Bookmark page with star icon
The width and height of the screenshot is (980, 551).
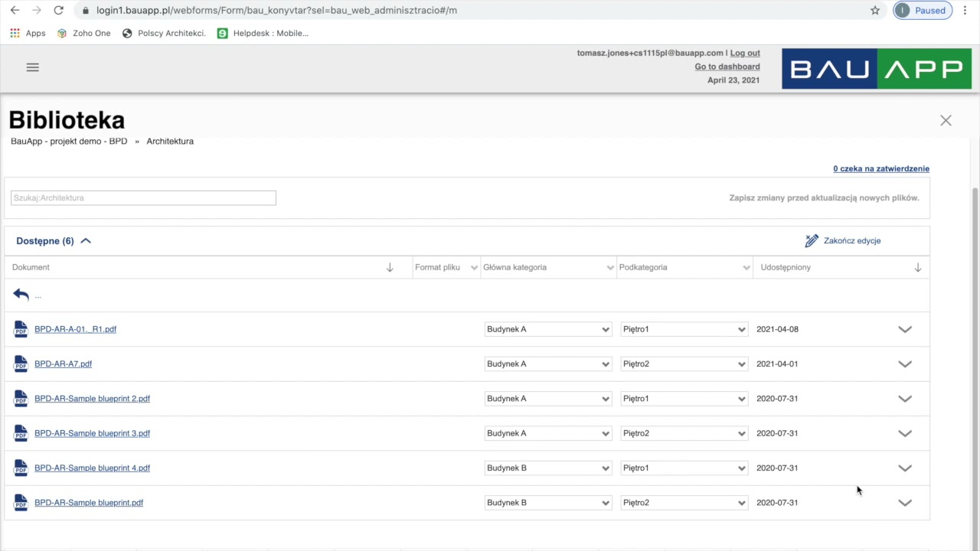[x=875, y=11]
